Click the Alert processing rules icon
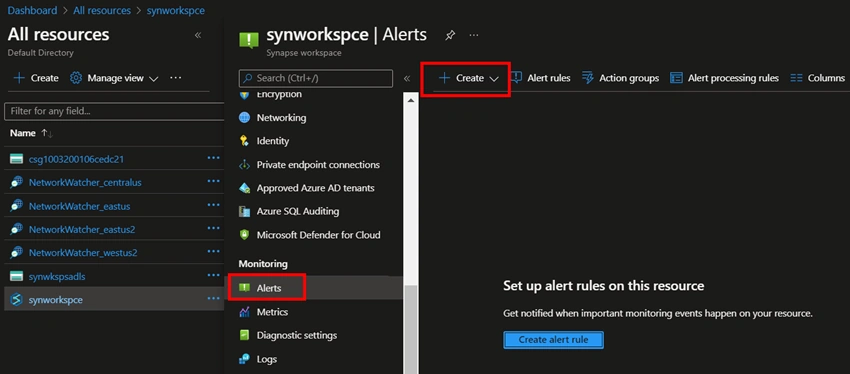Viewport: 850px width, 374px height. [676, 78]
